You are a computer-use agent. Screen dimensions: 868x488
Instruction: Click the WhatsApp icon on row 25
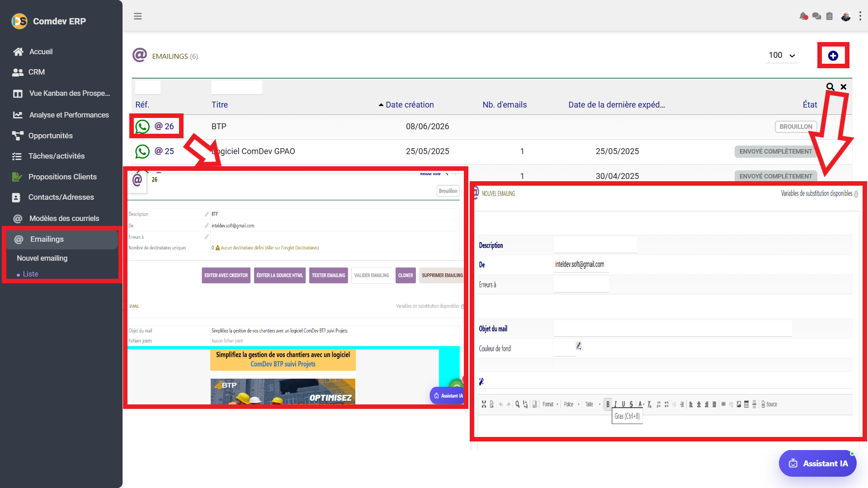(142, 151)
